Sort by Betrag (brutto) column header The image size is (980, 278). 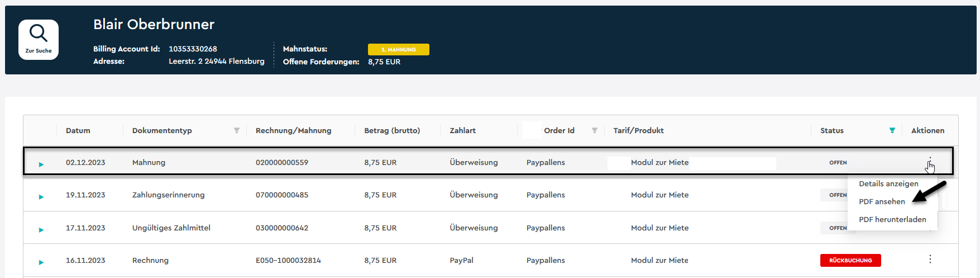(392, 130)
